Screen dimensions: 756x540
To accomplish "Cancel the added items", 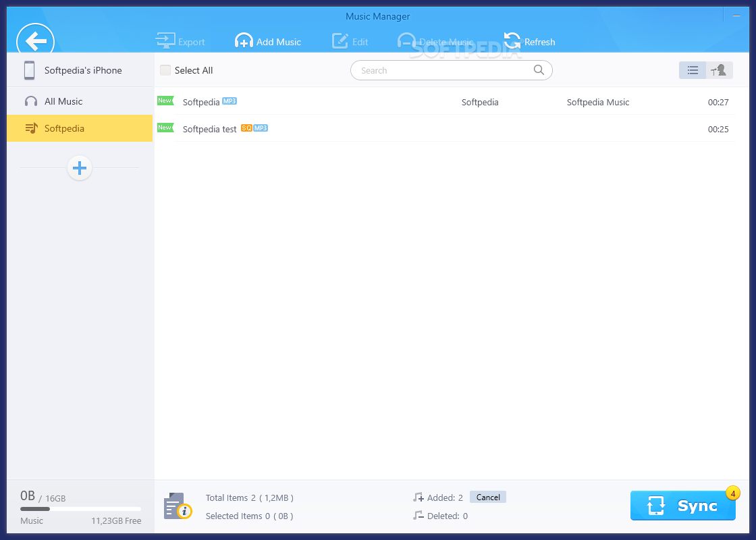I will click(x=488, y=497).
